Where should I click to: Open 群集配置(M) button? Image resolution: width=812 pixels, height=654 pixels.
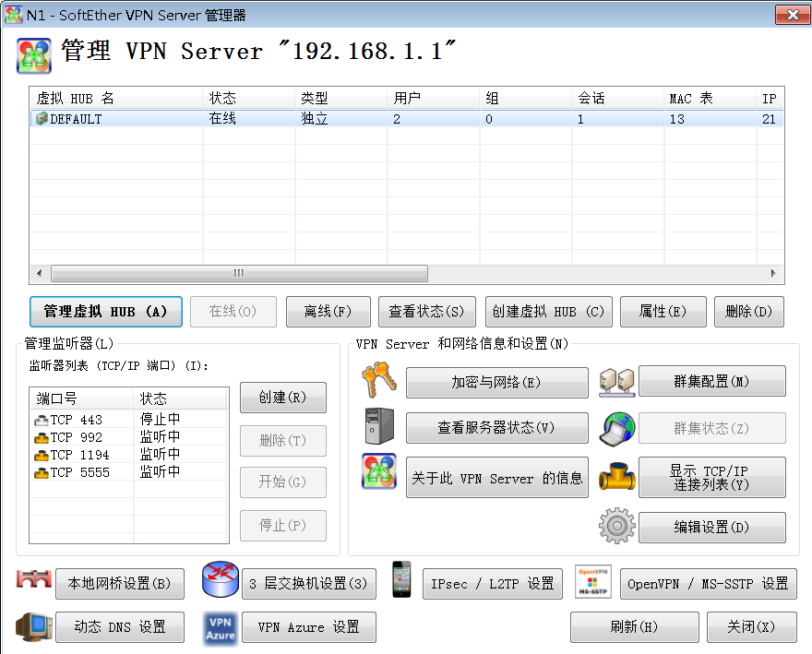click(x=712, y=382)
